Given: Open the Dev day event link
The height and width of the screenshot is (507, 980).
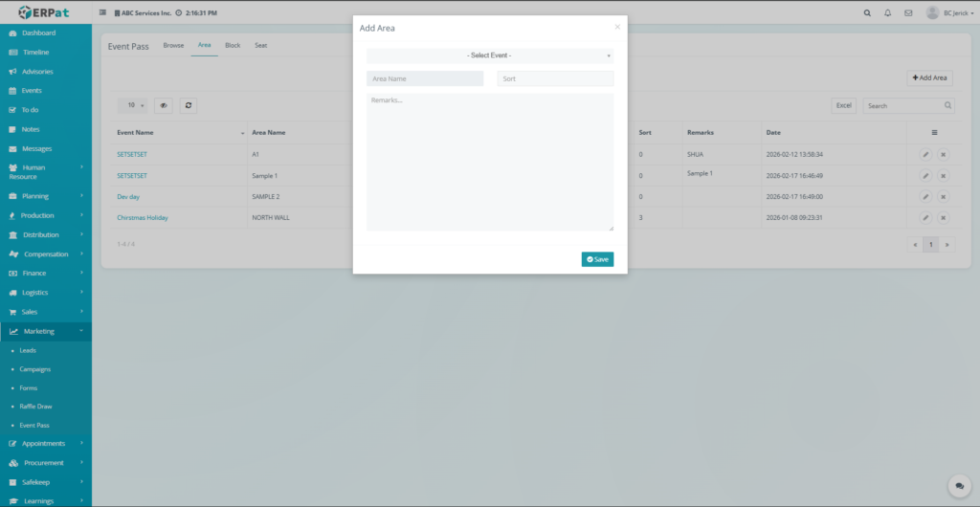Looking at the screenshot, I should tap(128, 197).
